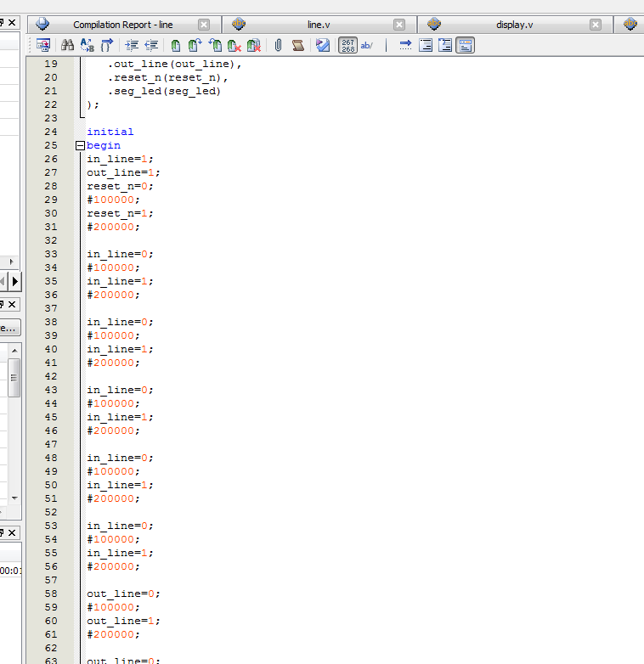Viewport: 644px width, 664px height.
Task: Toggle whitespace display ab/ button
Action: pyautogui.click(x=367, y=45)
